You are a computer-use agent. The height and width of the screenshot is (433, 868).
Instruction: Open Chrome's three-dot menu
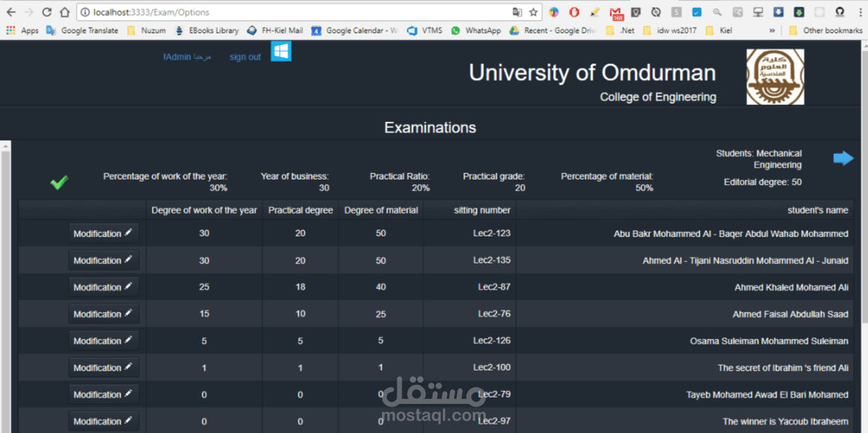pyautogui.click(x=859, y=11)
